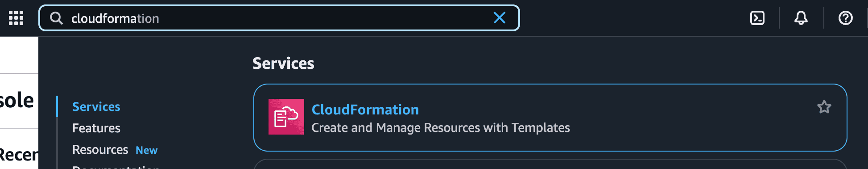Select Services category in search sidebar
Screen dimensions: 868x169
tap(96, 106)
